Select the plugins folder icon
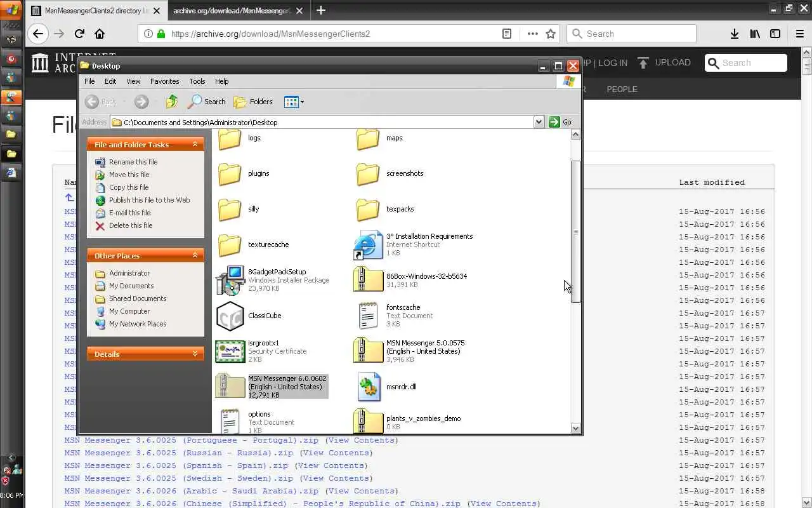 (230, 173)
